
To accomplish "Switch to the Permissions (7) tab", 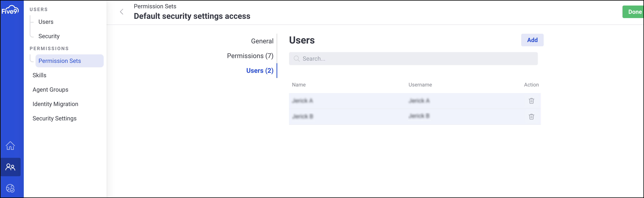I will 250,56.
